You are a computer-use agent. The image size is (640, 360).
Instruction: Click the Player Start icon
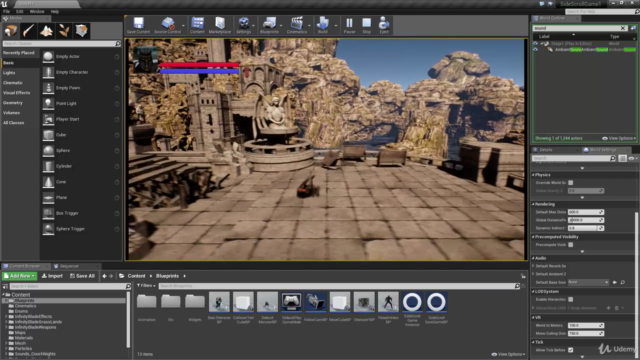[x=48, y=119]
